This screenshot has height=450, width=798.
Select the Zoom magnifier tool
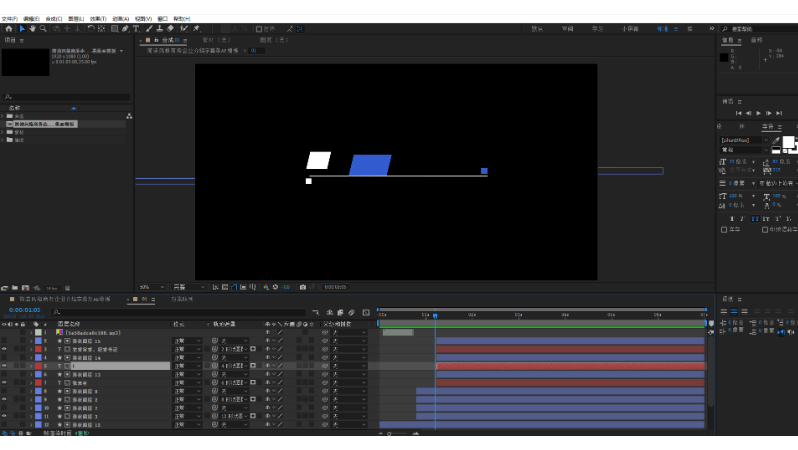(x=43, y=29)
